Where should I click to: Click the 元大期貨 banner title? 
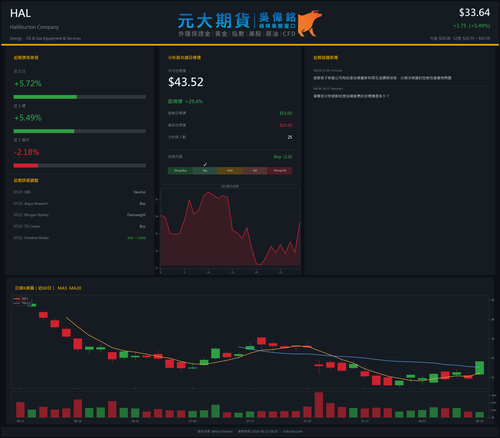tap(214, 21)
